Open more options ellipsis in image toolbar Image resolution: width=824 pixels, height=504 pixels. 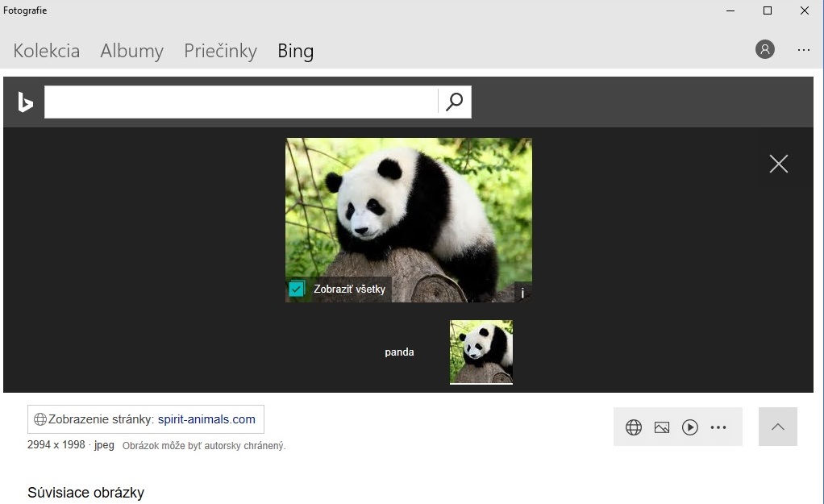718,427
